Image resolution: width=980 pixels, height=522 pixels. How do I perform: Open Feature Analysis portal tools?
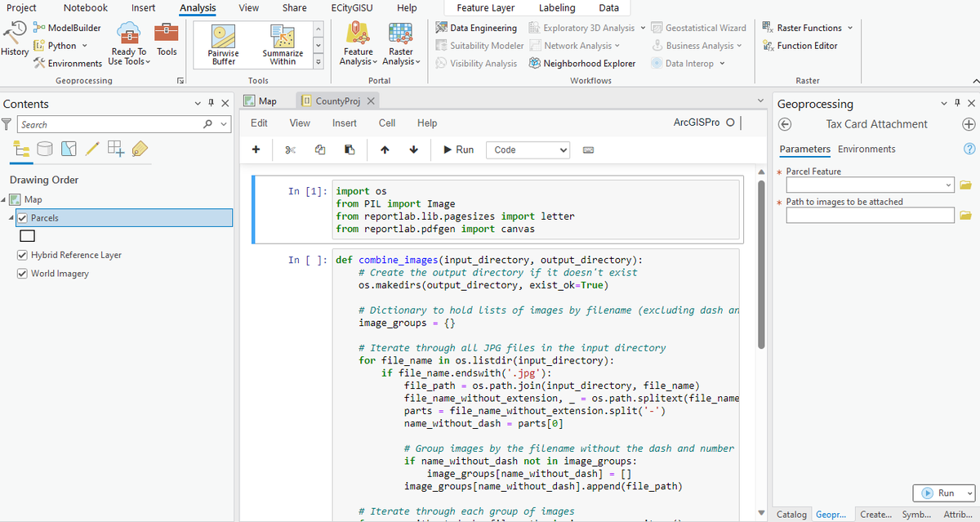[359, 45]
